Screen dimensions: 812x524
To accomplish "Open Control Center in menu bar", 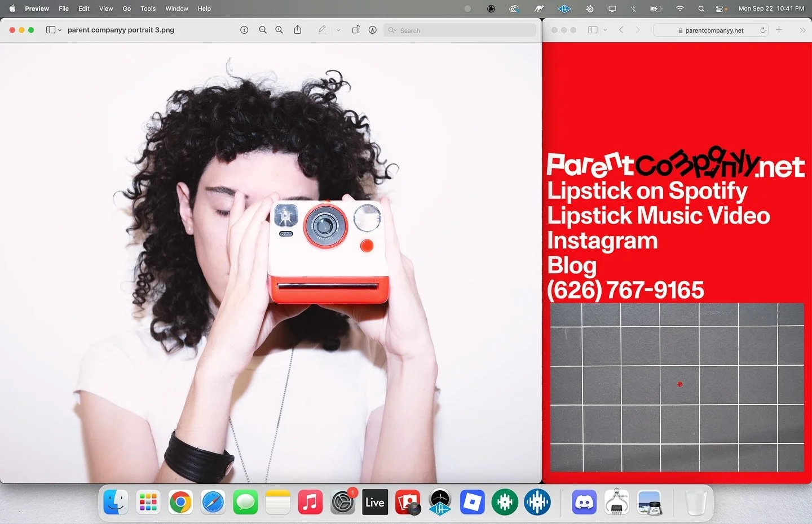I will click(x=720, y=8).
